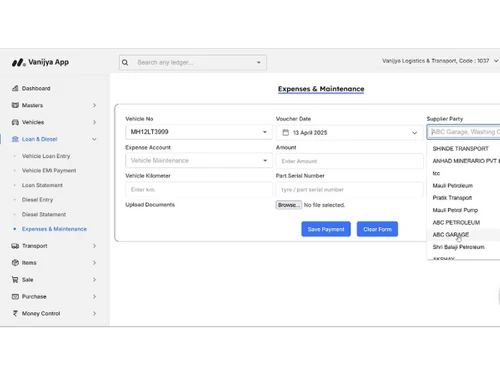Click the Browse file button

[x=289, y=205]
